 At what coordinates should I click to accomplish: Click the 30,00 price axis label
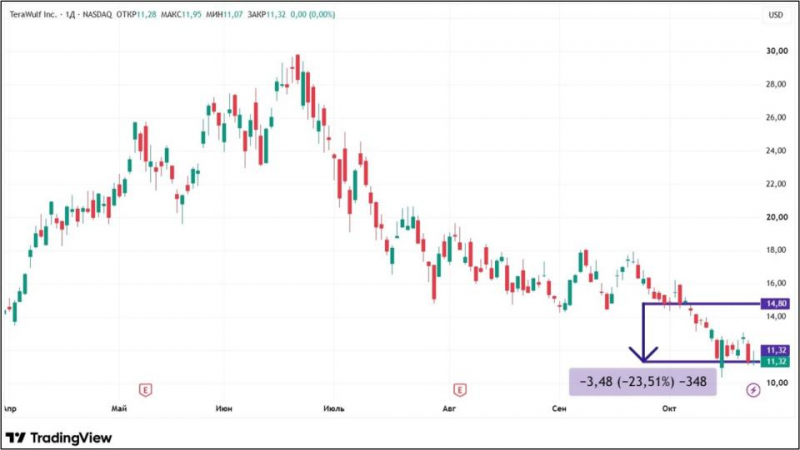pyautogui.click(x=776, y=51)
